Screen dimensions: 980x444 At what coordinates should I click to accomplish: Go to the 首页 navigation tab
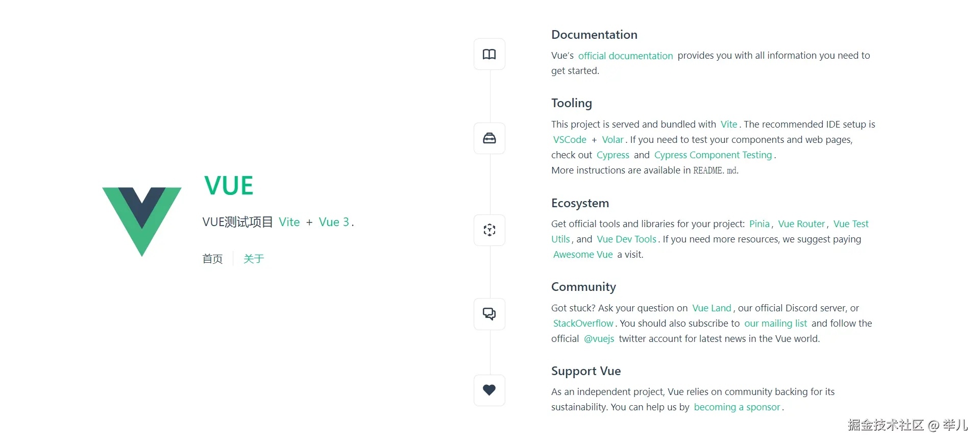click(212, 259)
